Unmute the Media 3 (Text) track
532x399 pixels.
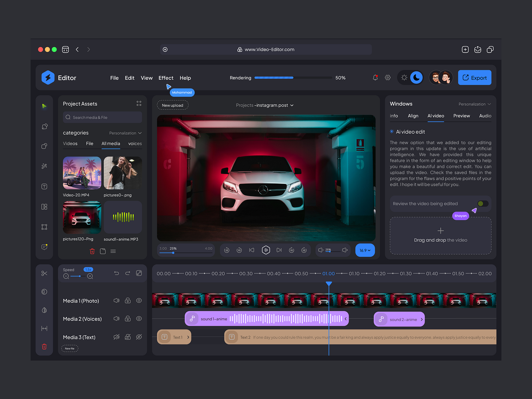pyautogui.click(x=116, y=337)
